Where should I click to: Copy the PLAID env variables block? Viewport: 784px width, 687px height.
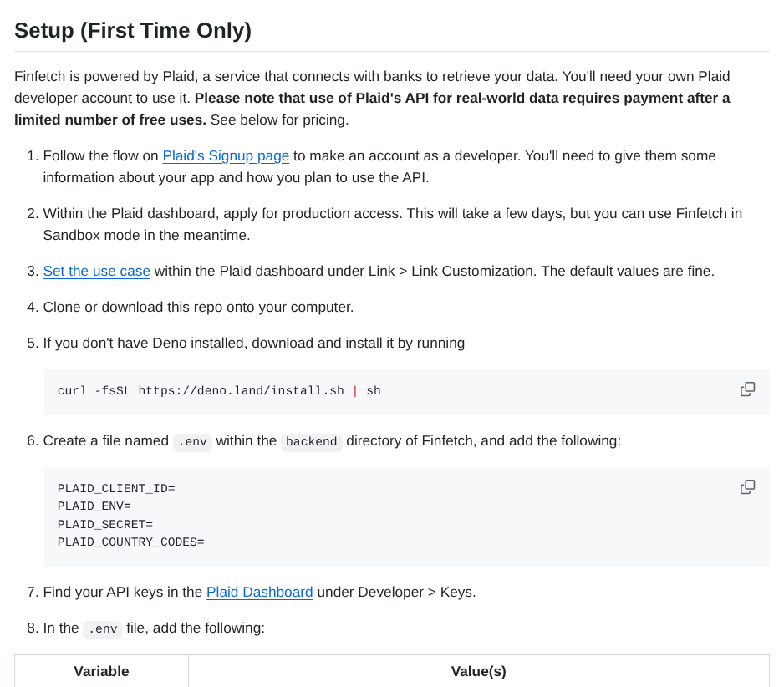747,487
